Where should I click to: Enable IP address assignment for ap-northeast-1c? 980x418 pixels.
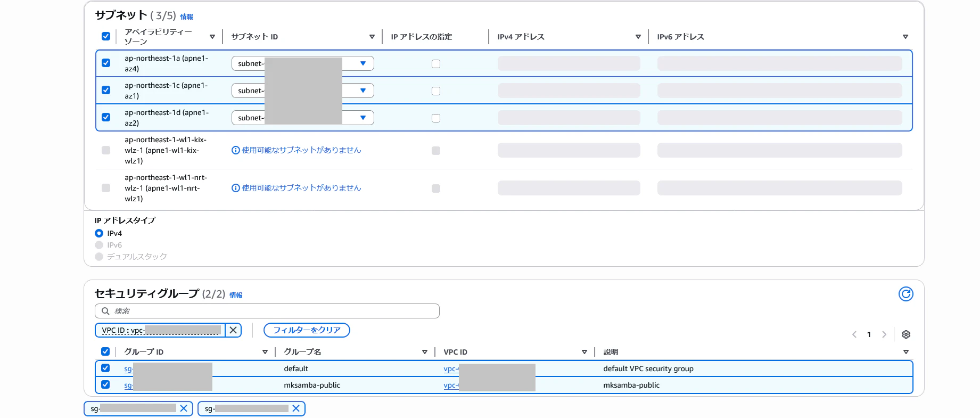[x=436, y=91]
